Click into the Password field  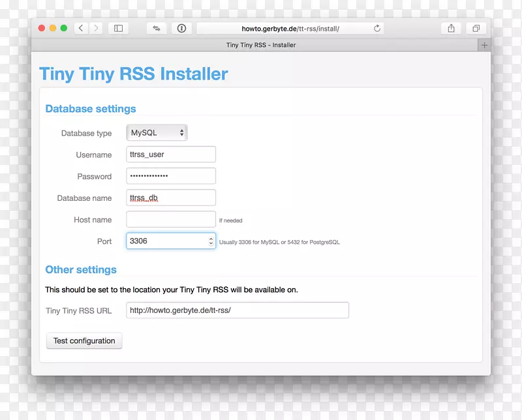tap(171, 176)
